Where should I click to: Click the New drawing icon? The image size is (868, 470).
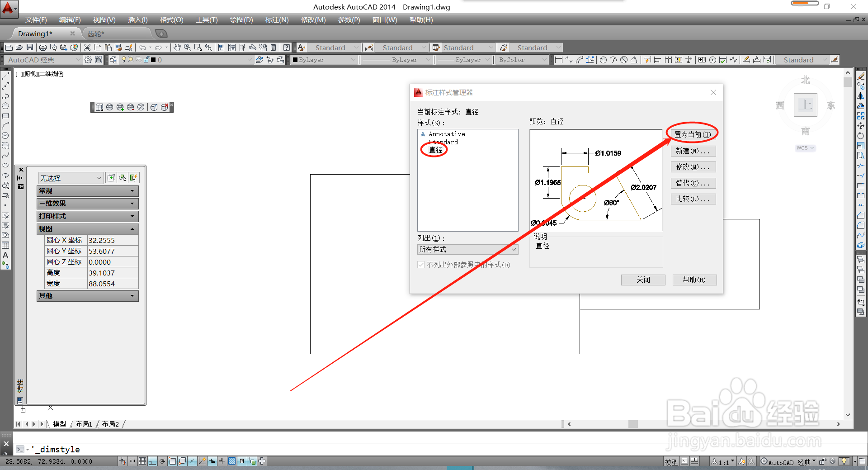[9, 47]
